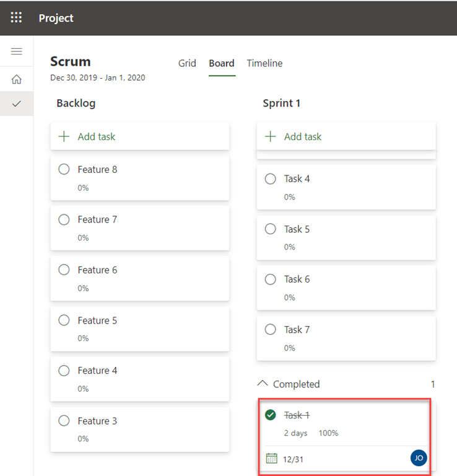Mark Feature 5 as complete
457x476 pixels.
pos(64,320)
